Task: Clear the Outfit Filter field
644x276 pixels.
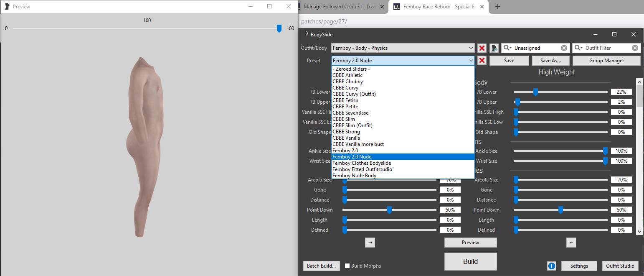Action: [635, 48]
